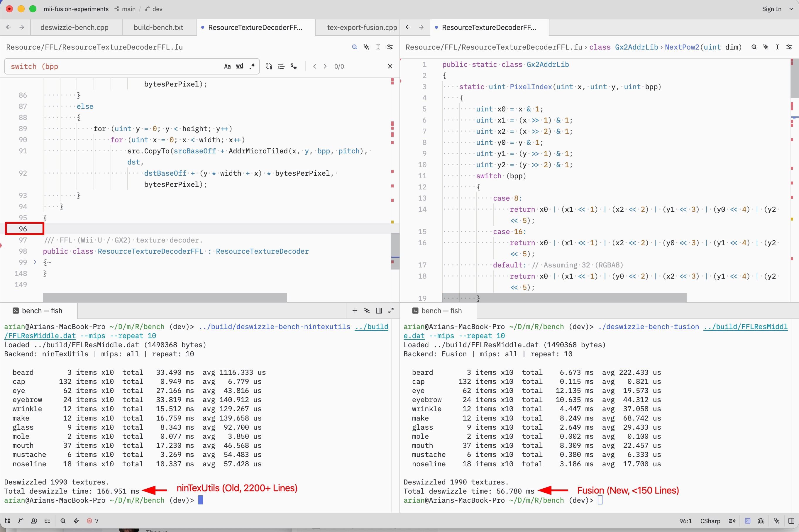
Task: Toggle case-sensitive search (Aa)
Action: [227, 66]
